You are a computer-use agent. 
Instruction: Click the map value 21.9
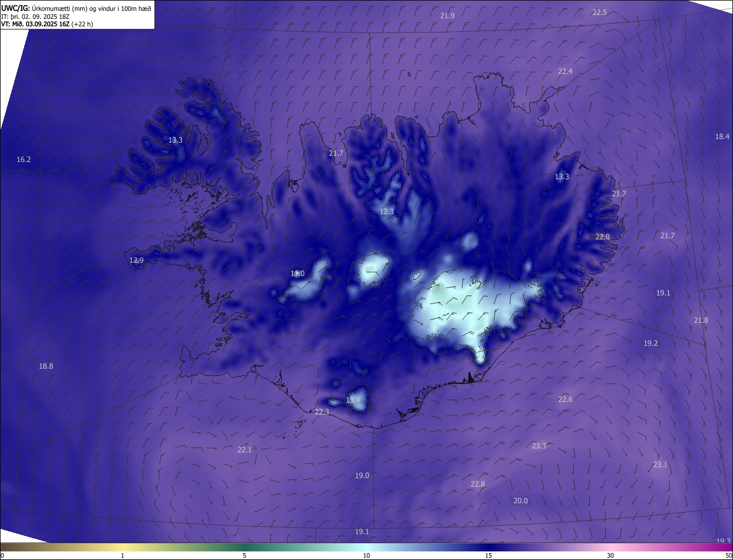(x=447, y=15)
